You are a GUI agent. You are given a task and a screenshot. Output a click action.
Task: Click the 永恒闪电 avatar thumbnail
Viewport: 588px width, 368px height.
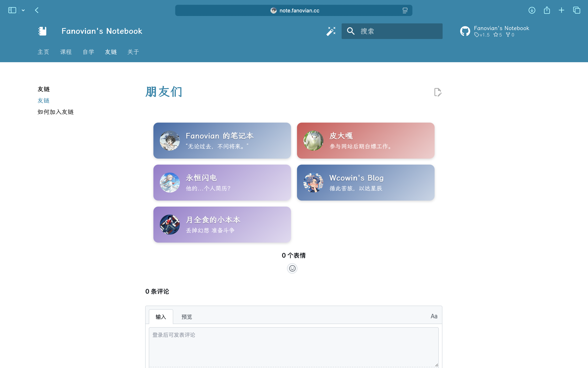pyautogui.click(x=170, y=183)
